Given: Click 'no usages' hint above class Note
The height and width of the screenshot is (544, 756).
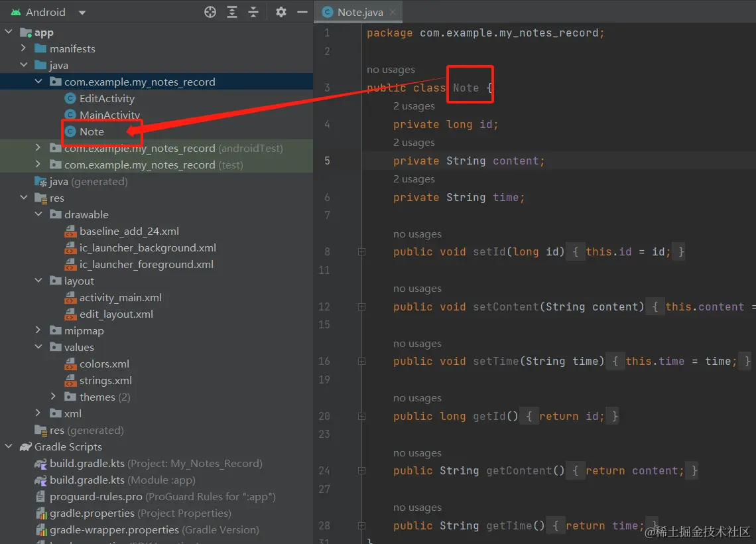Looking at the screenshot, I should (x=391, y=70).
